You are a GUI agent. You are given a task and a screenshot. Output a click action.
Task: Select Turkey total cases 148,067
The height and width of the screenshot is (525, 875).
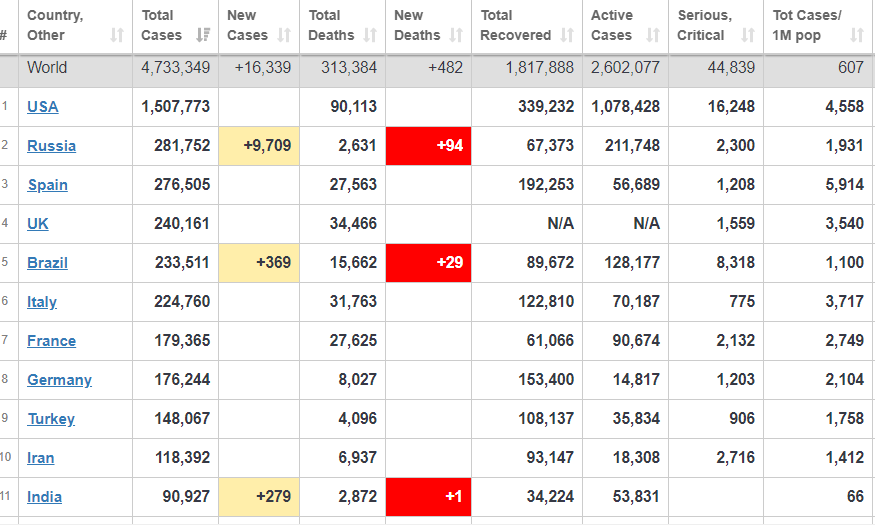click(x=182, y=419)
